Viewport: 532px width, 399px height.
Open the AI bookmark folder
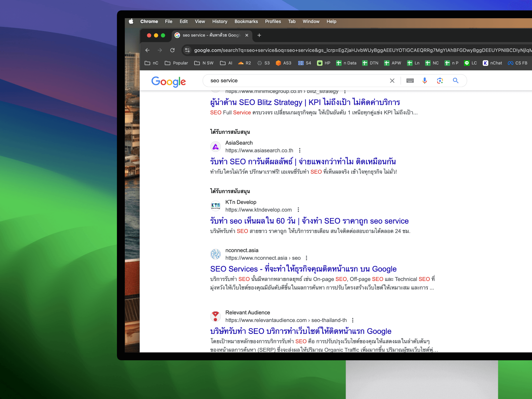226,63
